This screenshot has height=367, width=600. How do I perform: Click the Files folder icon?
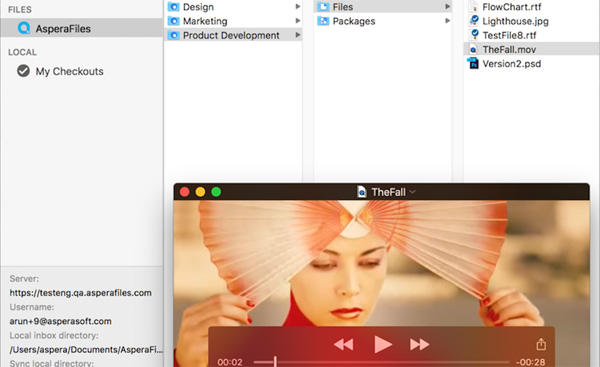[323, 7]
